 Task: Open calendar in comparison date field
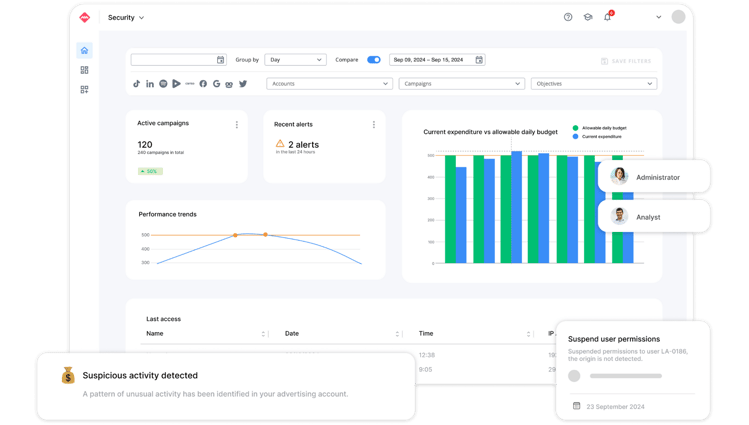point(479,60)
